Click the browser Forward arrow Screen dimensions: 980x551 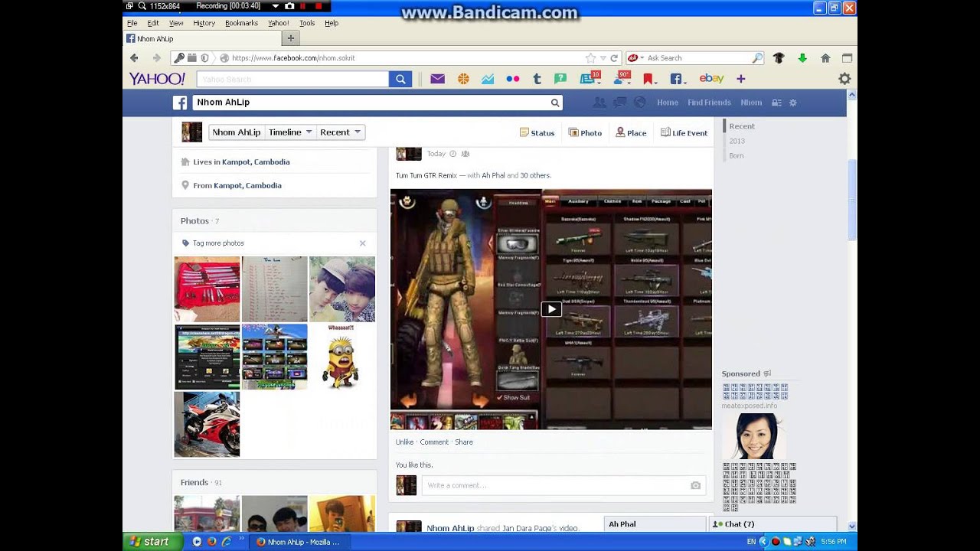(x=156, y=58)
